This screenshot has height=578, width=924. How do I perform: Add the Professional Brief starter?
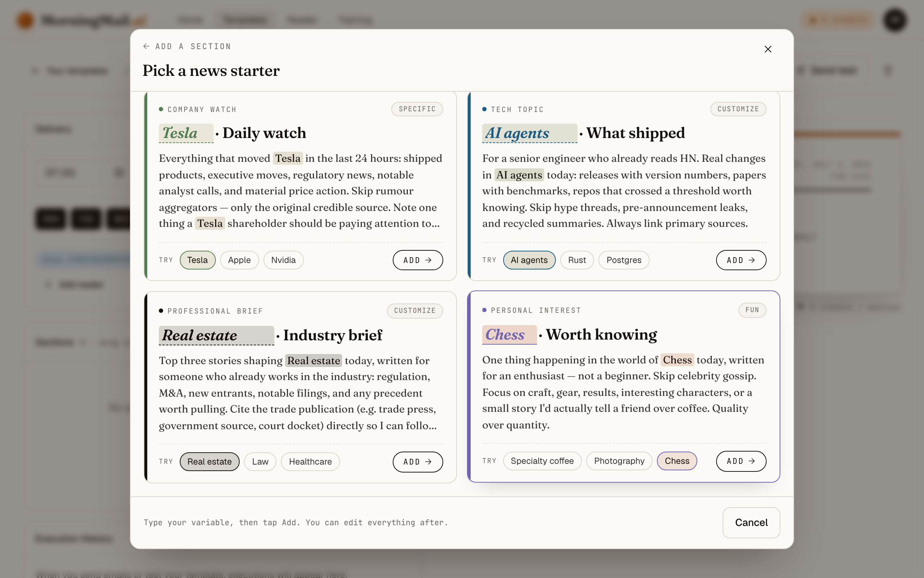pos(418,462)
